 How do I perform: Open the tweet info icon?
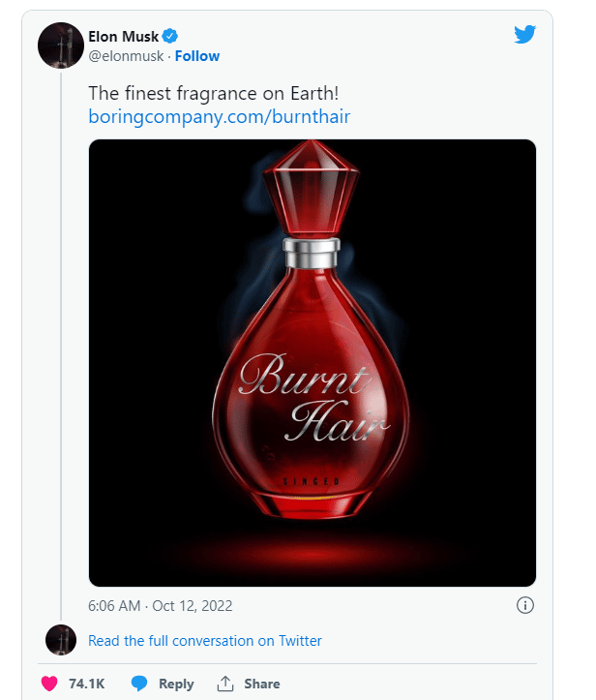coord(525,606)
